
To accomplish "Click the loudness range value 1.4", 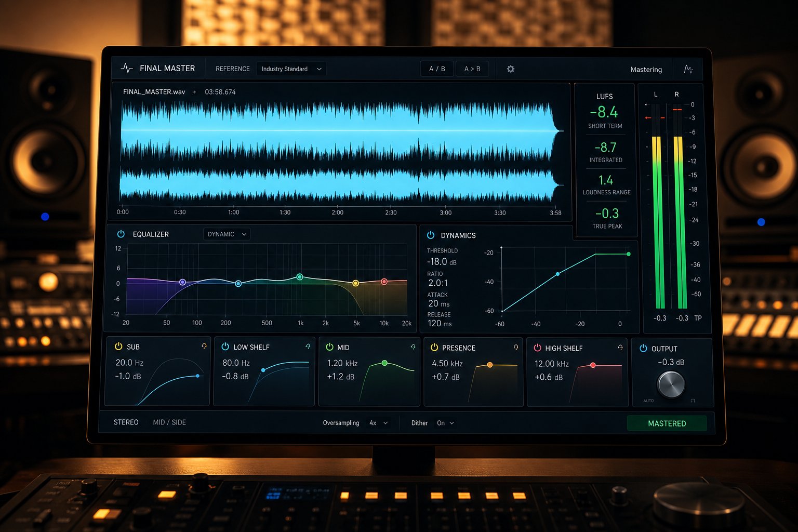I will [606, 180].
